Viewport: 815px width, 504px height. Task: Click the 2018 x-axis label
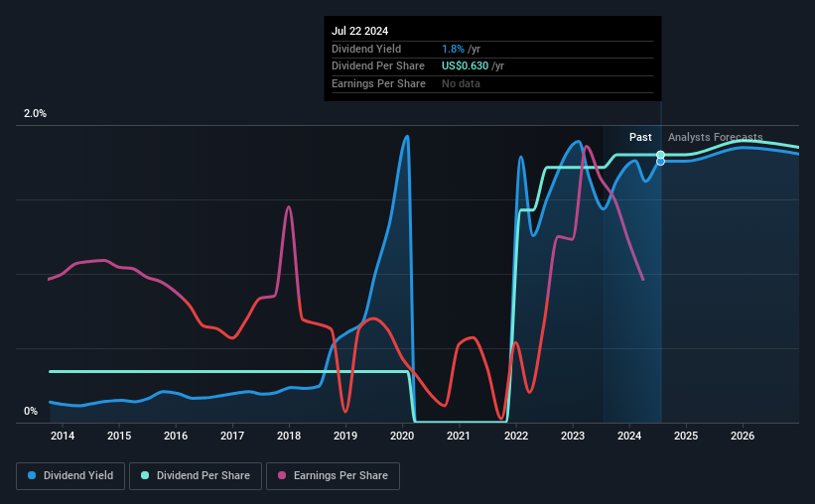coord(289,436)
